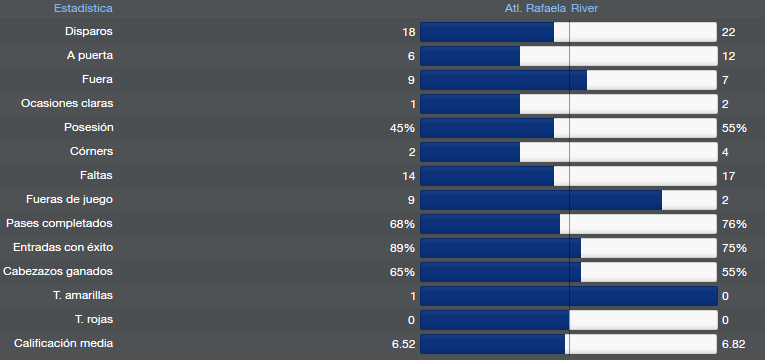
Task: Select the Ocasiones claras label
Action: (x=67, y=103)
